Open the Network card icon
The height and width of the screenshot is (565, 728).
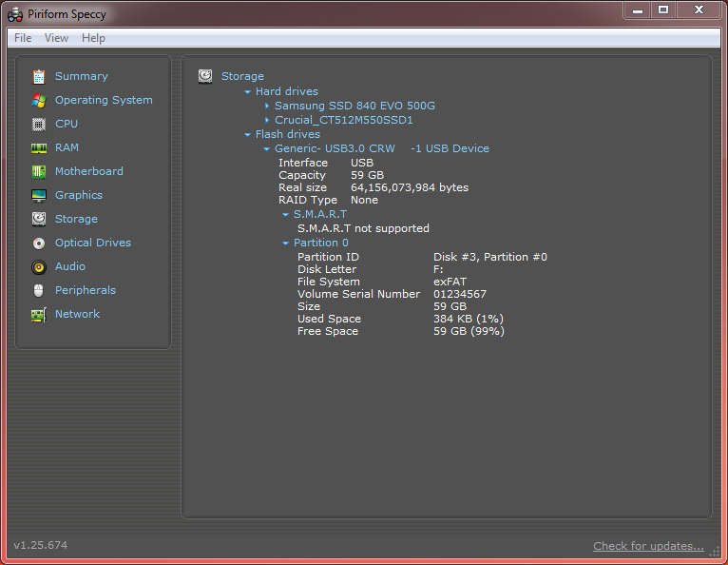(39, 315)
